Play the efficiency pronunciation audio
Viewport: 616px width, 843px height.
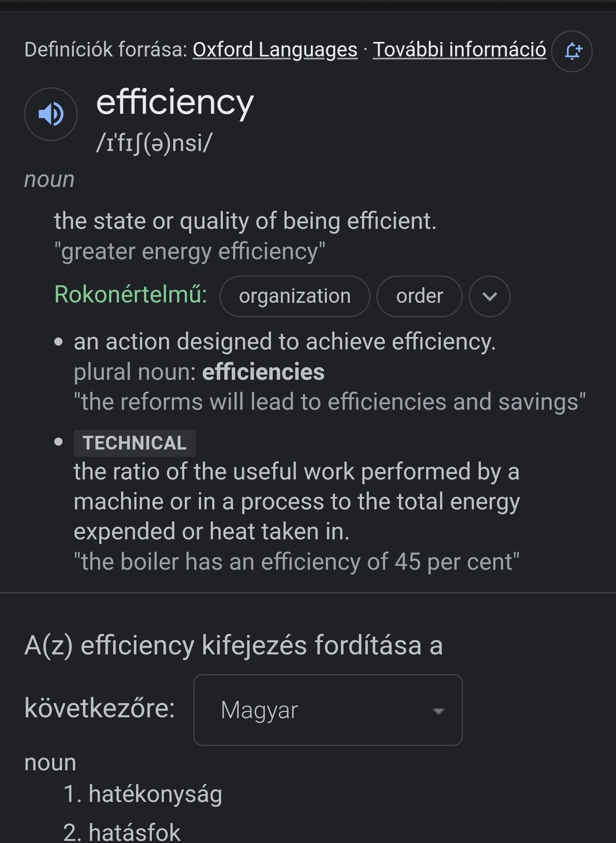pyautogui.click(x=51, y=114)
